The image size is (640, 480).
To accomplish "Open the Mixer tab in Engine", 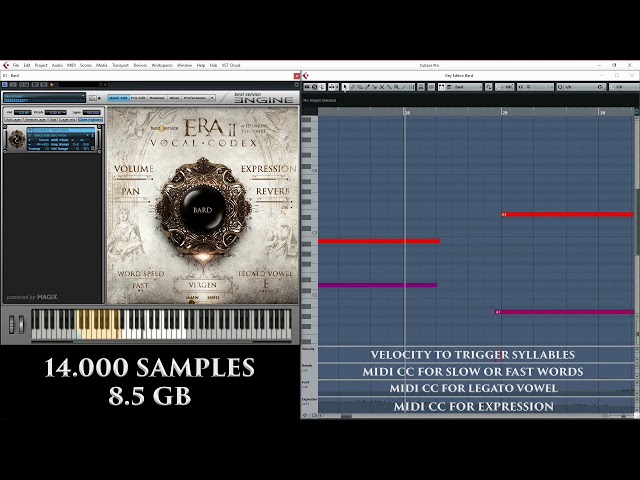I will [x=174, y=98].
